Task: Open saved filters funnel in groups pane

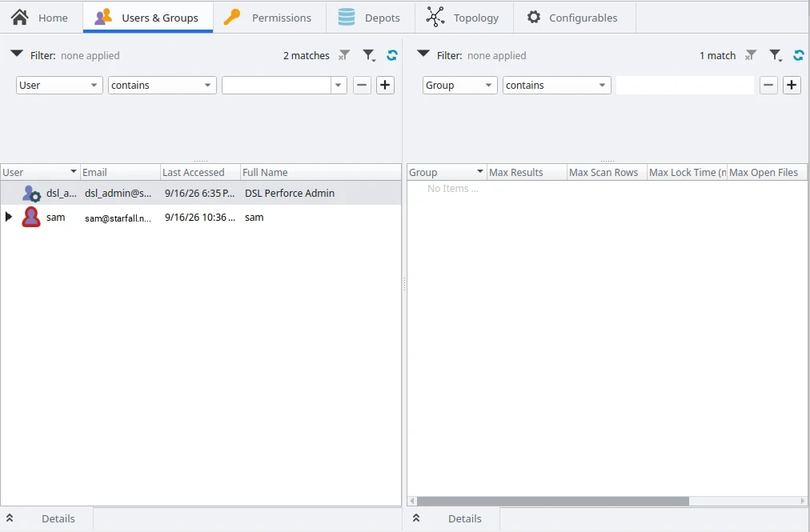Action: 776,55
